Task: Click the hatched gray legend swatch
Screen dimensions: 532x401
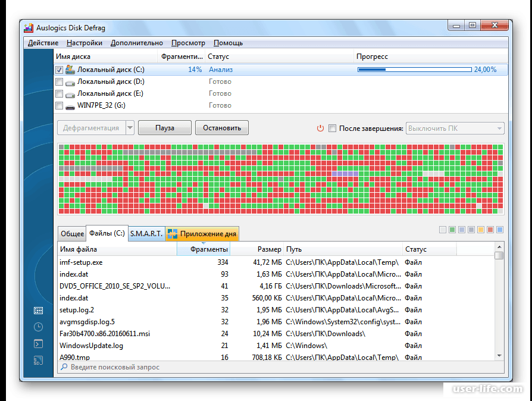Action: coord(471,230)
